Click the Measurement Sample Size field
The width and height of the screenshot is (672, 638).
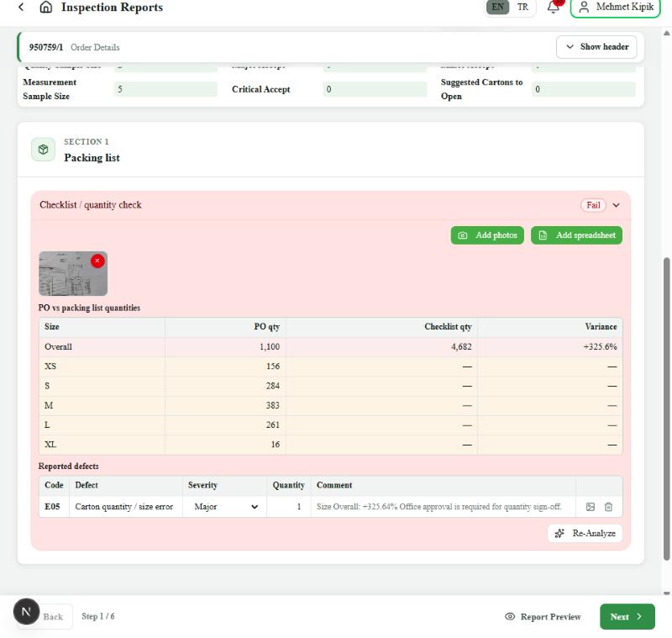(x=165, y=89)
